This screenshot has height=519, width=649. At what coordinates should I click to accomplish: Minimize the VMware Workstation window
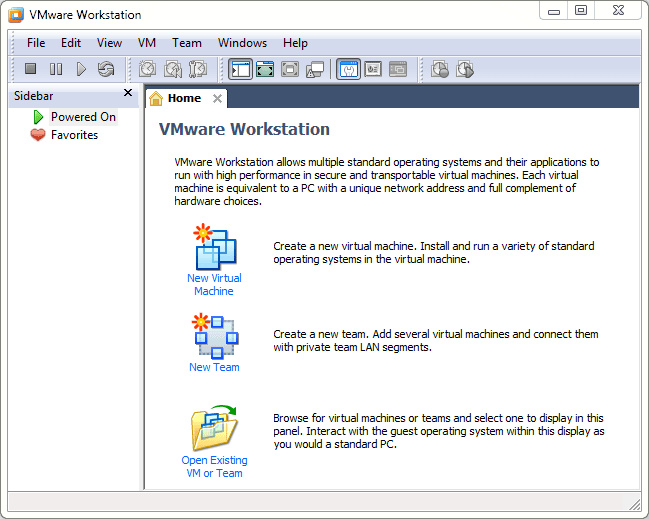tap(554, 10)
